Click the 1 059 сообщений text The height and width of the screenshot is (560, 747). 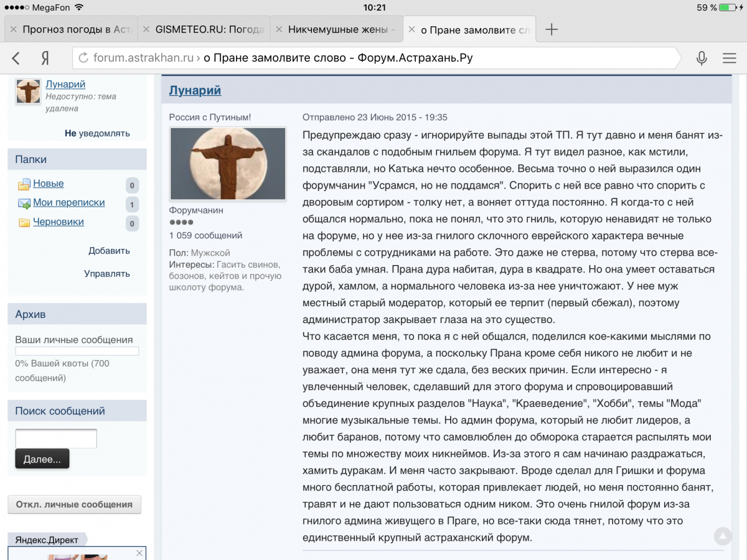pos(205,235)
